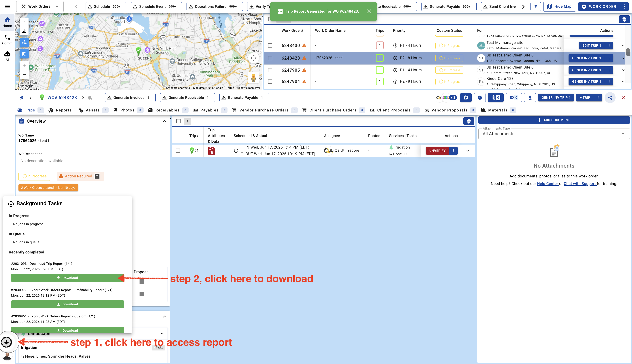This screenshot has height=364, width=632.
Task: Go to Home in the sidebar
Action: (7, 22)
